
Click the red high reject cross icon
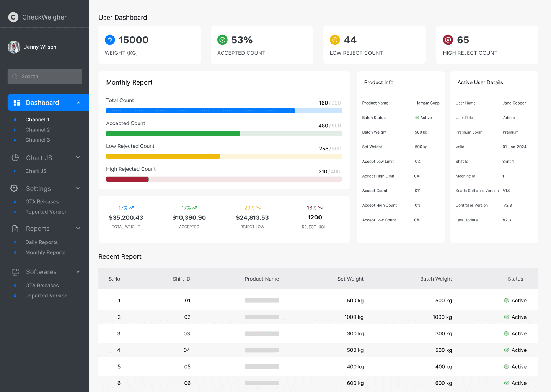click(448, 40)
